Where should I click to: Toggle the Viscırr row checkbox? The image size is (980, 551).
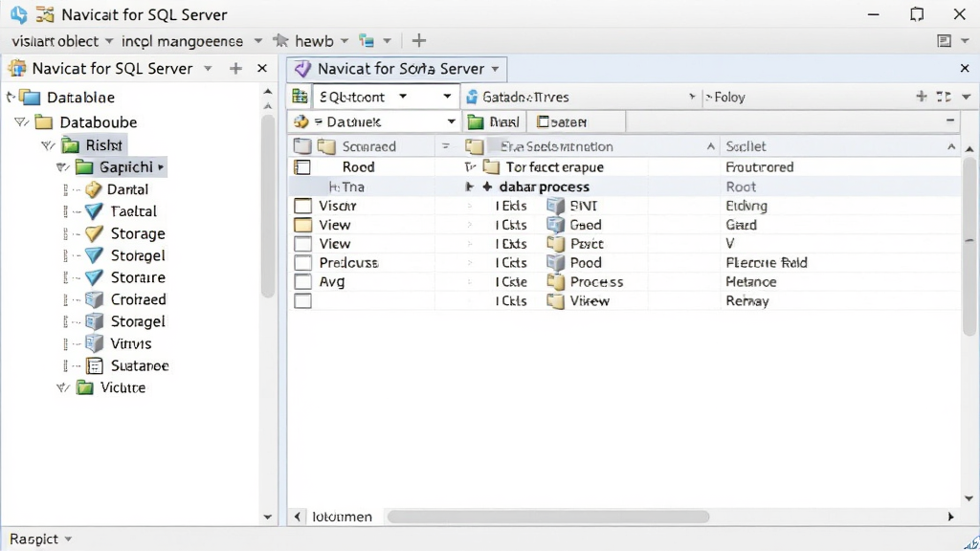(x=302, y=206)
